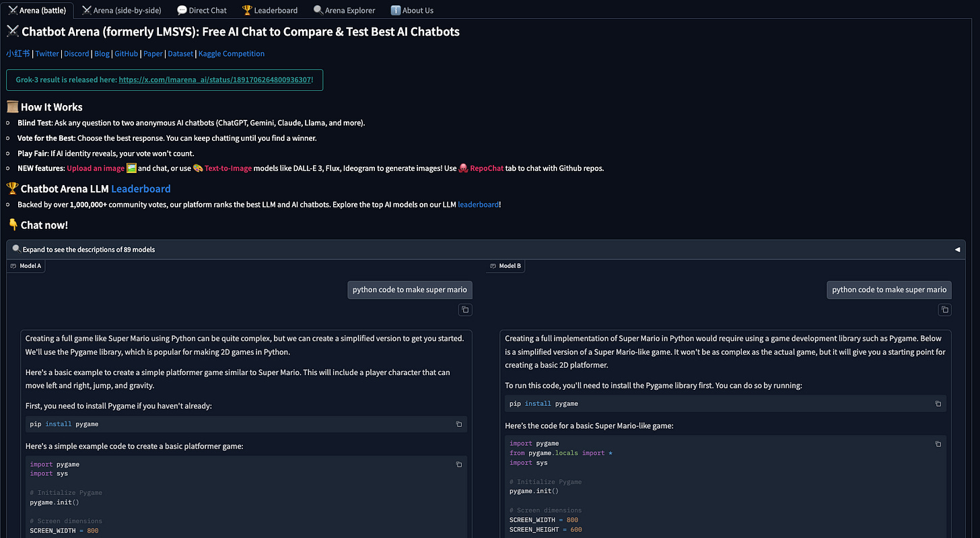Screen dimensions: 980x538
Task: Open the Paper link
Action: (153, 54)
